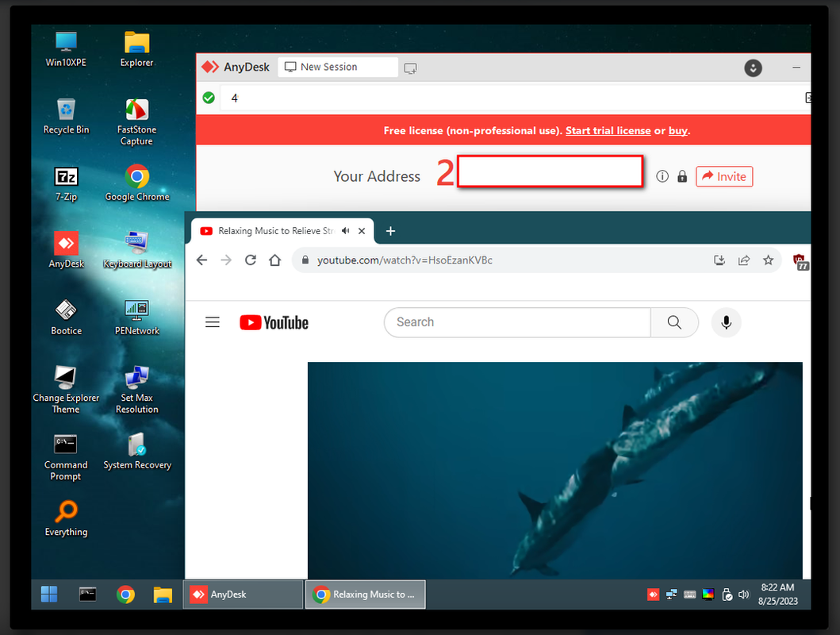Open the Start trial license link

point(608,131)
